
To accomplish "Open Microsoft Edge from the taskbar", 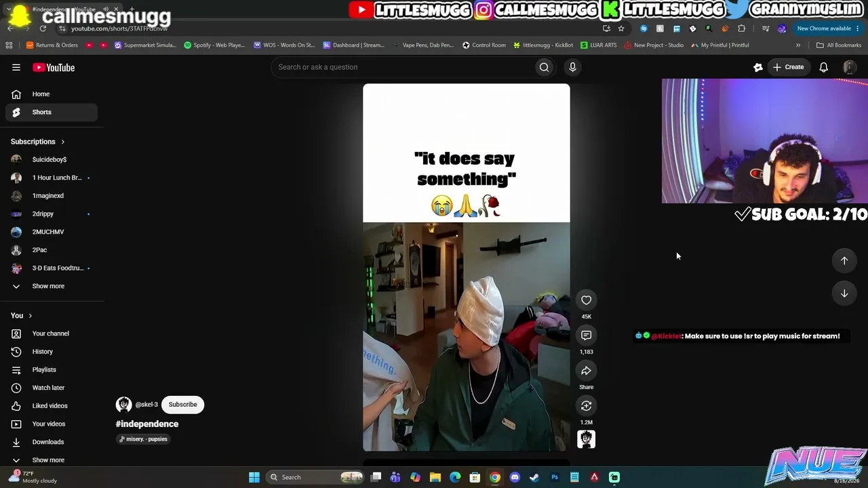I will (x=455, y=477).
